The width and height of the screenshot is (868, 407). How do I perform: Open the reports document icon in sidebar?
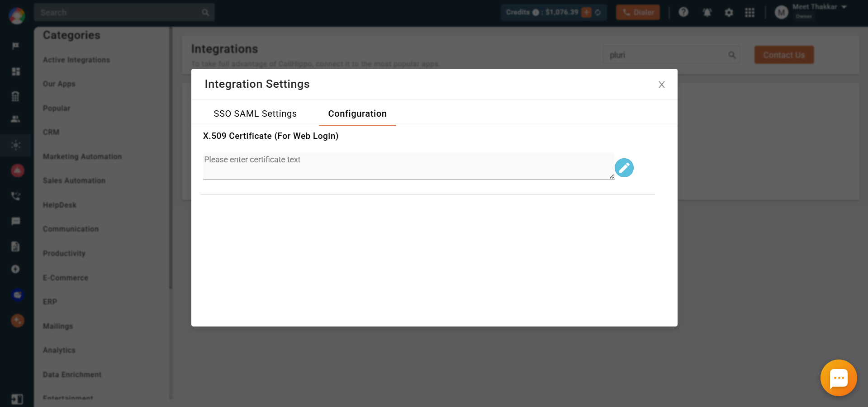pyautogui.click(x=16, y=246)
